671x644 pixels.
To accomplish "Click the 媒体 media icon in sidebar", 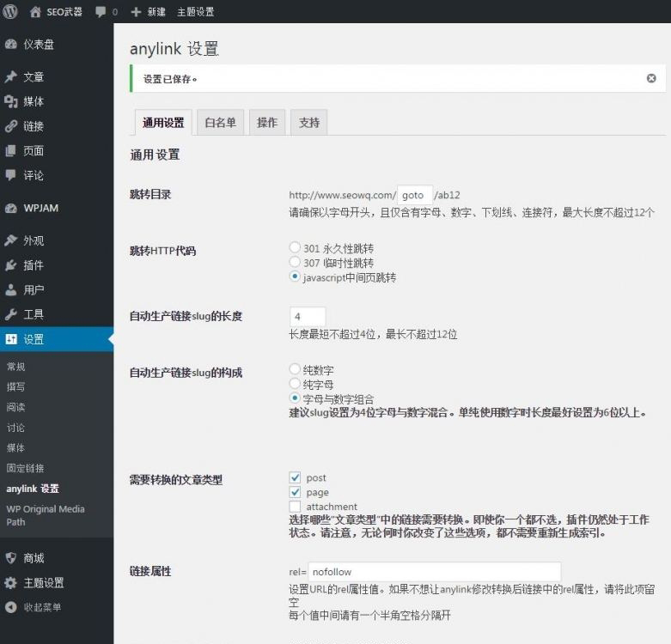I will coord(11,101).
